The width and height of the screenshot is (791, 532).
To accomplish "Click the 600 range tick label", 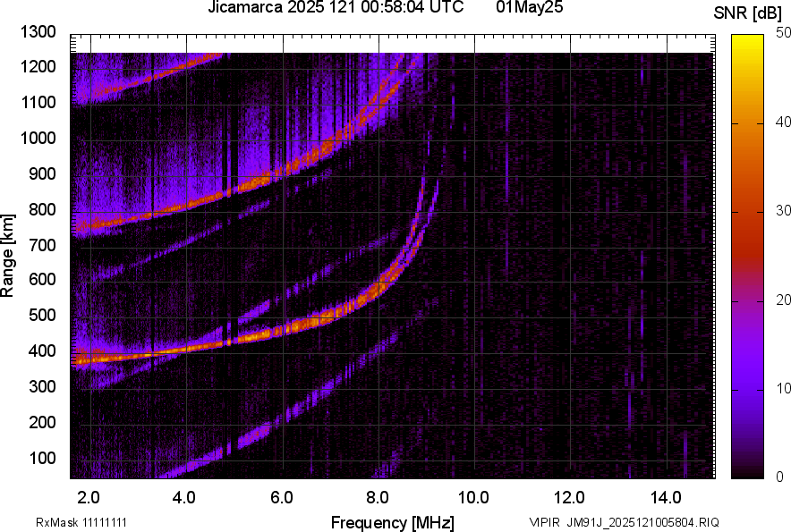I will 42,279.
